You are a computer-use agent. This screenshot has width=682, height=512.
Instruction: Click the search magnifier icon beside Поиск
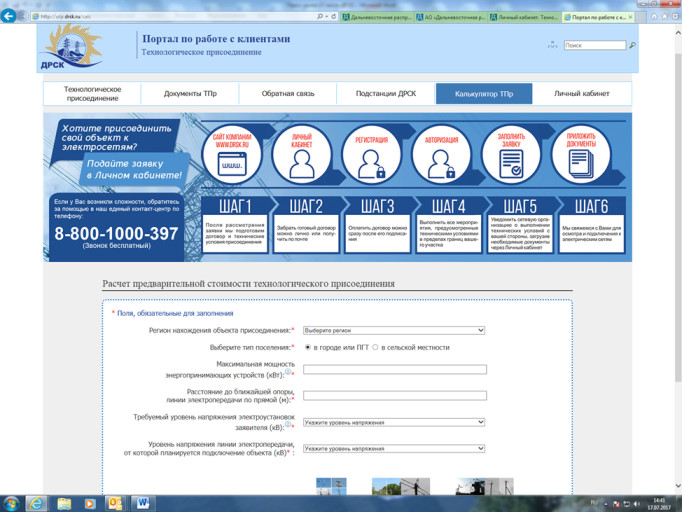coord(632,46)
